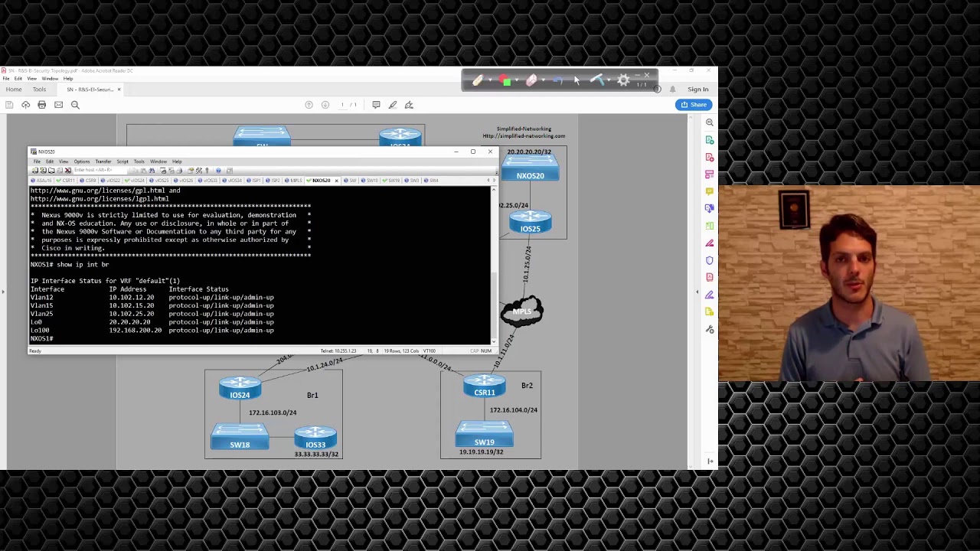This screenshot has height=551, width=980.
Task: Open the Acrobat Tools tab
Action: [39, 90]
